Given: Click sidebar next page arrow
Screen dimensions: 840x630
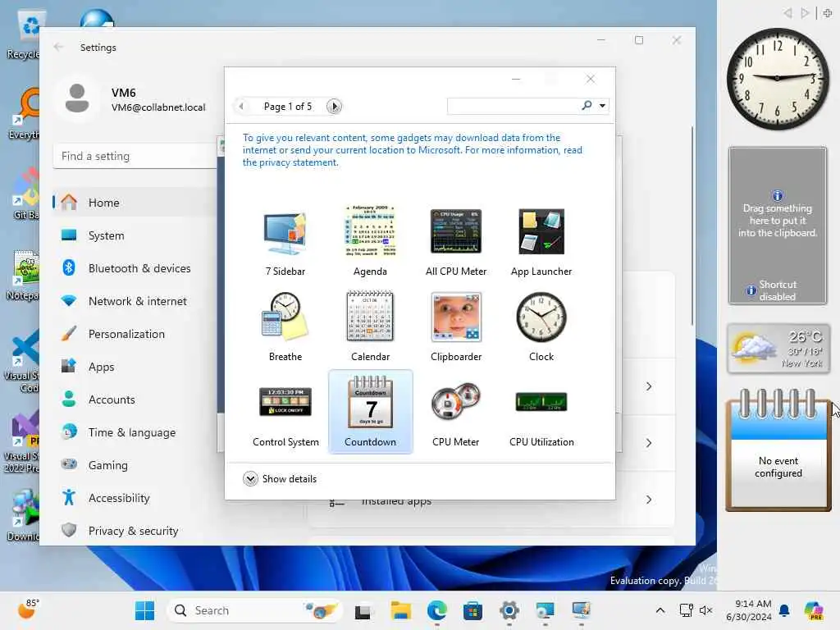Looking at the screenshot, I should (805, 13).
